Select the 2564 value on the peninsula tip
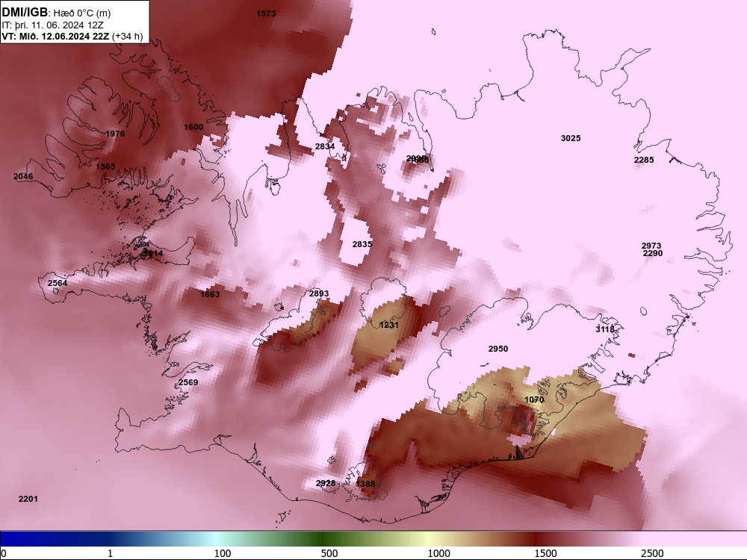The image size is (747, 560). point(58,283)
